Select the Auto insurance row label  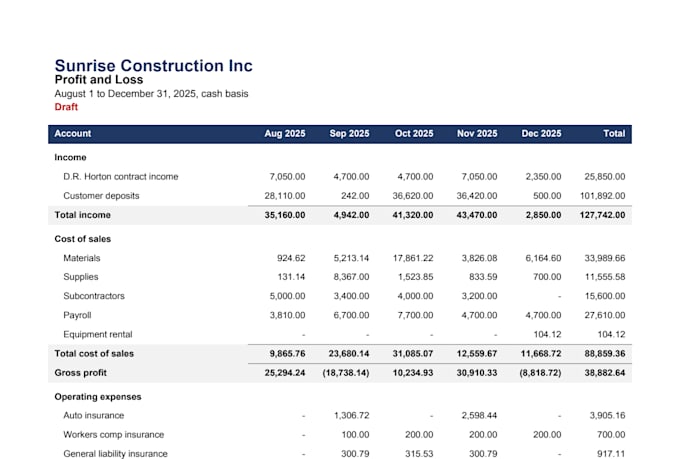tap(94, 416)
